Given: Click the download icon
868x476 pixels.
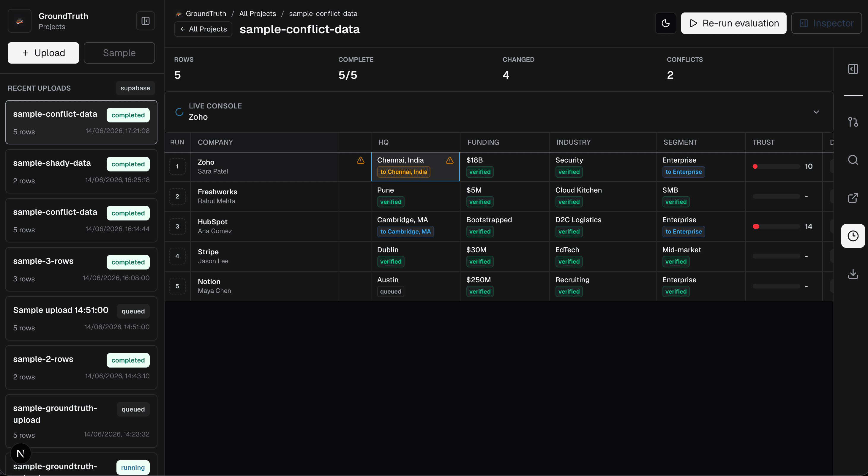Looking at the screenshot, I should [853, 274].
